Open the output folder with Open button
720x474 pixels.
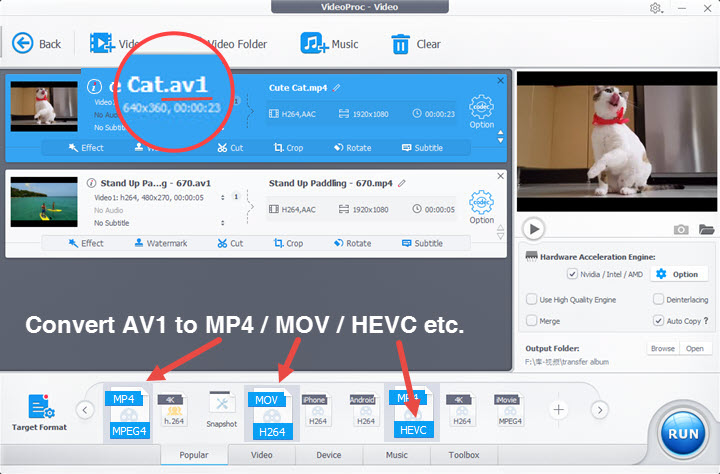tap(695, 349)
